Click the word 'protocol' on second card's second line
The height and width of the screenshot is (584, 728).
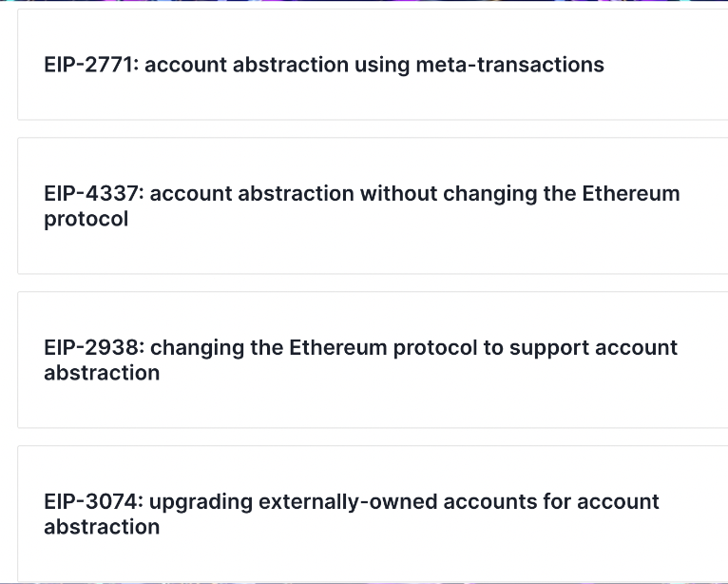pyautogui.click(x=86, y=220)
